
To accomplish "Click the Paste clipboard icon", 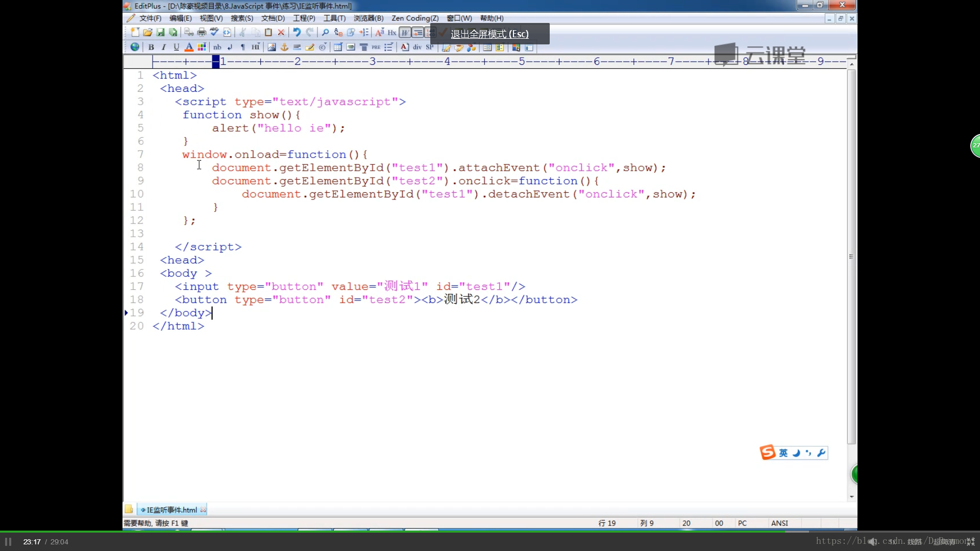I will 268,33.
